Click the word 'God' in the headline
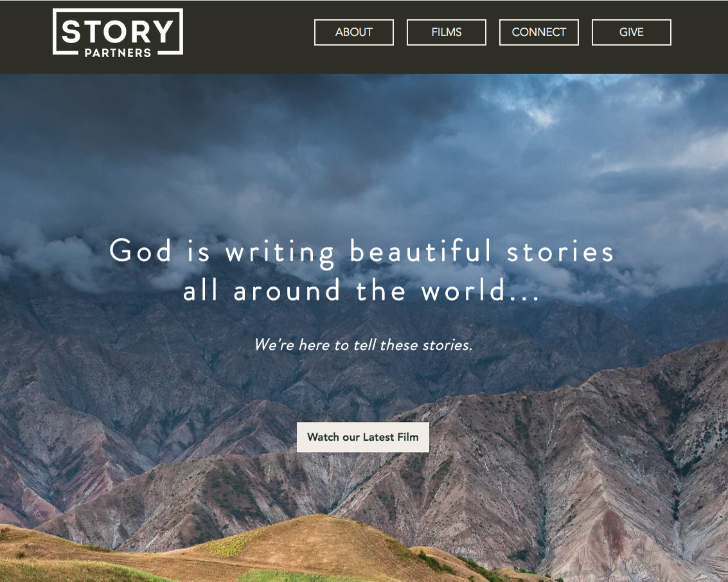Viewport: 728px width, 582px height. pos(141,251)
